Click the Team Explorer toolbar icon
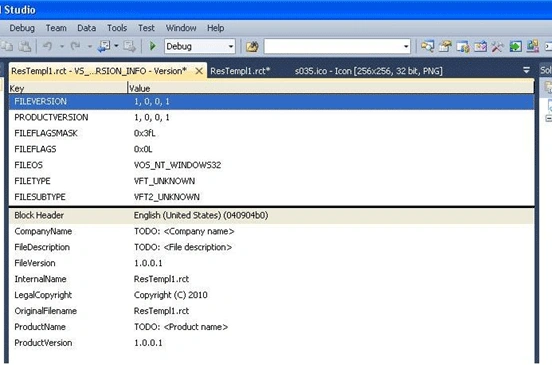 pos(480,46)
